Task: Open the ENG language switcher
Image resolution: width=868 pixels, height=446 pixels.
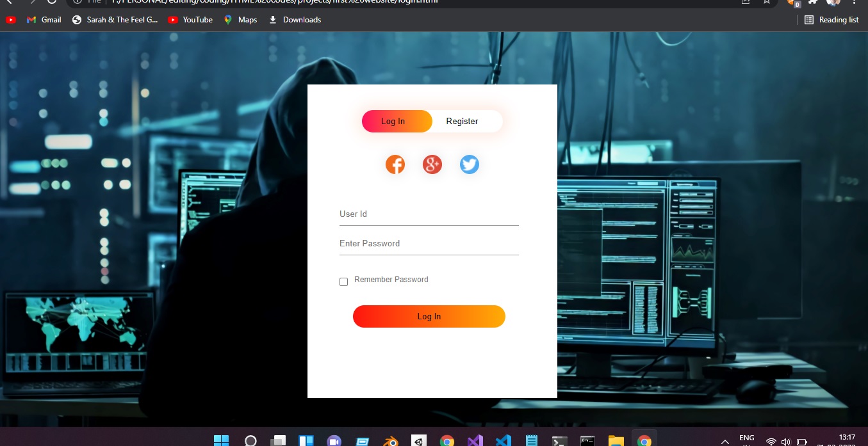Action: coord(746,440)
